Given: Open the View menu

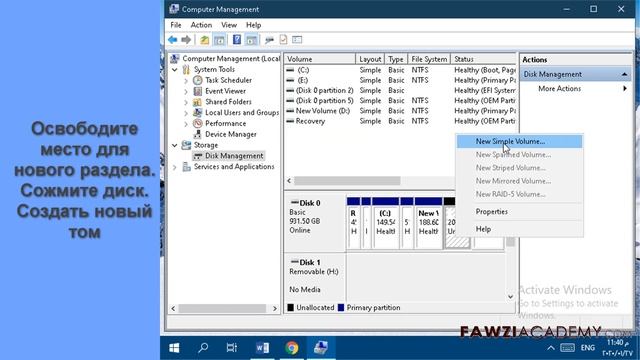Looking at the screenshot, I should 229,25.
